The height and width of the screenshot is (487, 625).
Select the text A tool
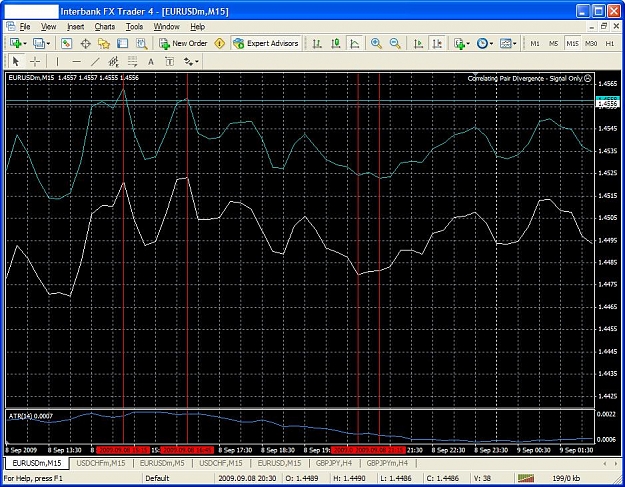coord(151,62)
